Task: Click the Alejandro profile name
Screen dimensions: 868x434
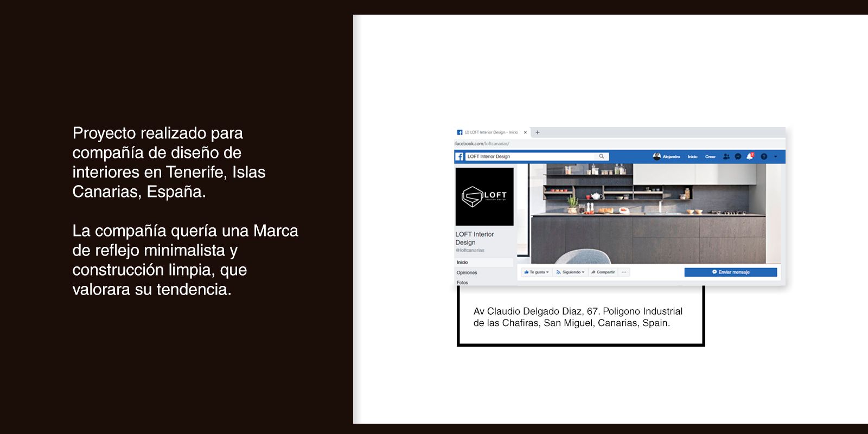Action: pos(671,157)
